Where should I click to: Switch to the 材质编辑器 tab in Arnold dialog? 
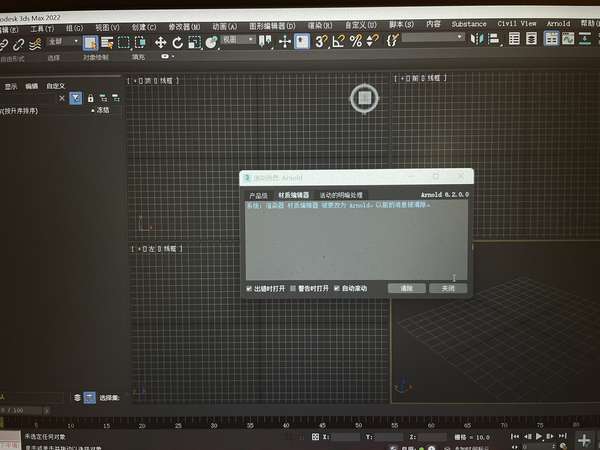pyautogui.click(x=293, y=195)
